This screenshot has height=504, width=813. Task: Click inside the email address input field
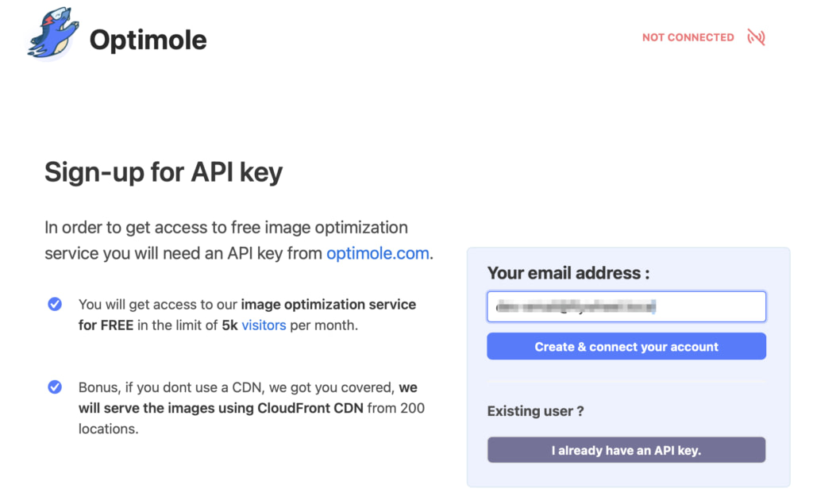point(626,306)
